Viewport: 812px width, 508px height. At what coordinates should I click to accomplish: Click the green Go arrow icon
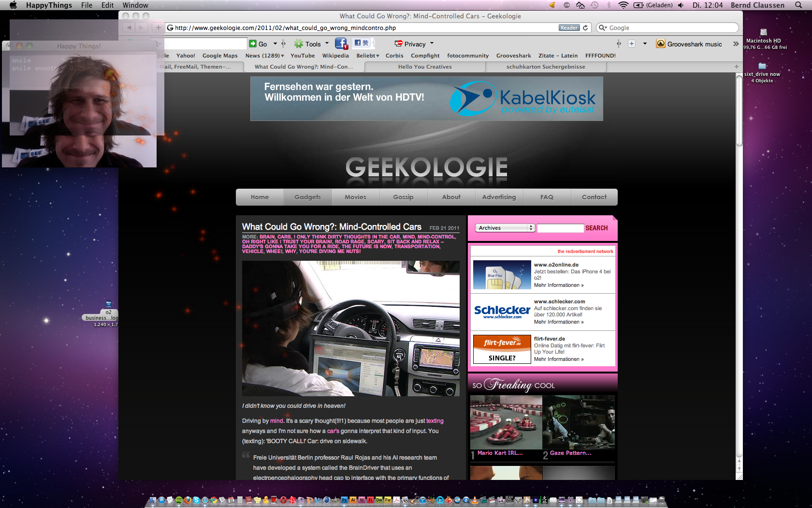point(253,44)
